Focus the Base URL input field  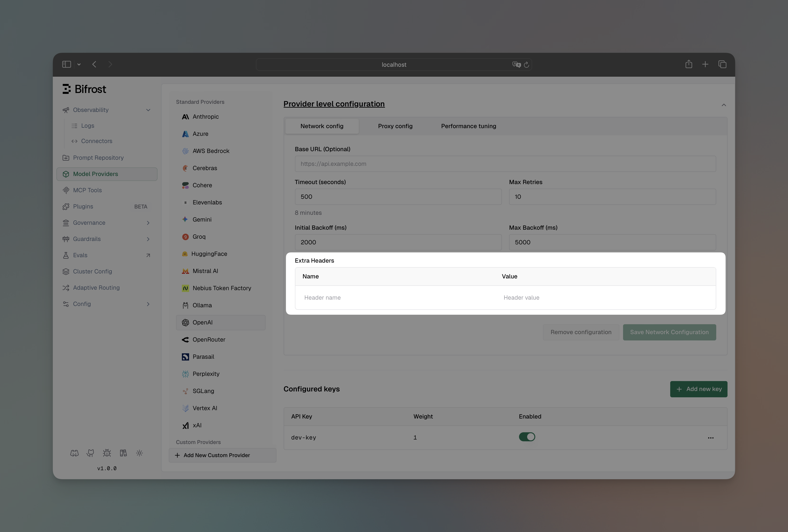point(505,164)
